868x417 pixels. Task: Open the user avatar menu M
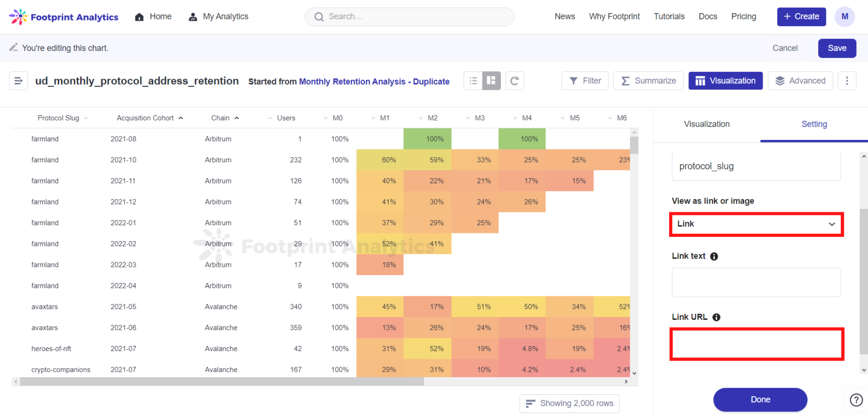click(844, 17)
